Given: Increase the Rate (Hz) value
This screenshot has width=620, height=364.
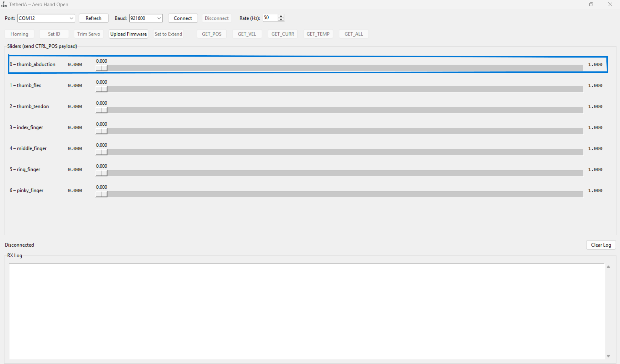Looking at the screenshot, I should 281,16.
